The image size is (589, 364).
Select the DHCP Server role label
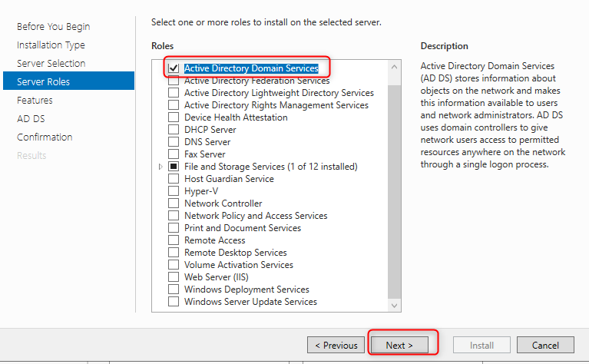210,130
